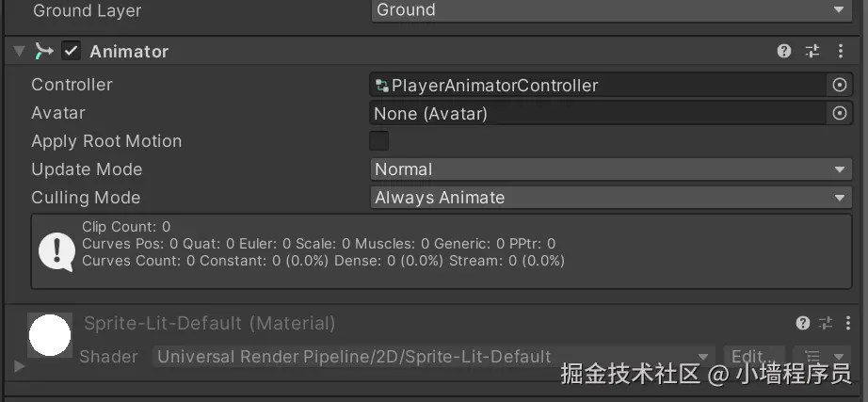Open Avatar object picker
This screenshot has width=868, height=402.
point(840,113)
